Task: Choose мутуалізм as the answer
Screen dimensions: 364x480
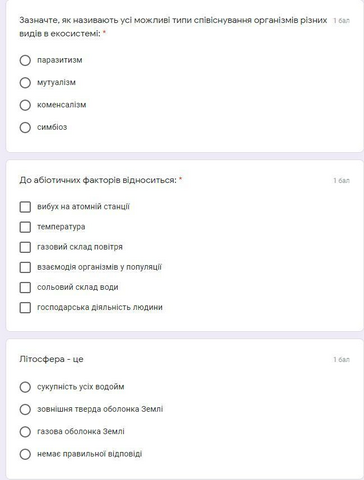Action: [25, 83]
